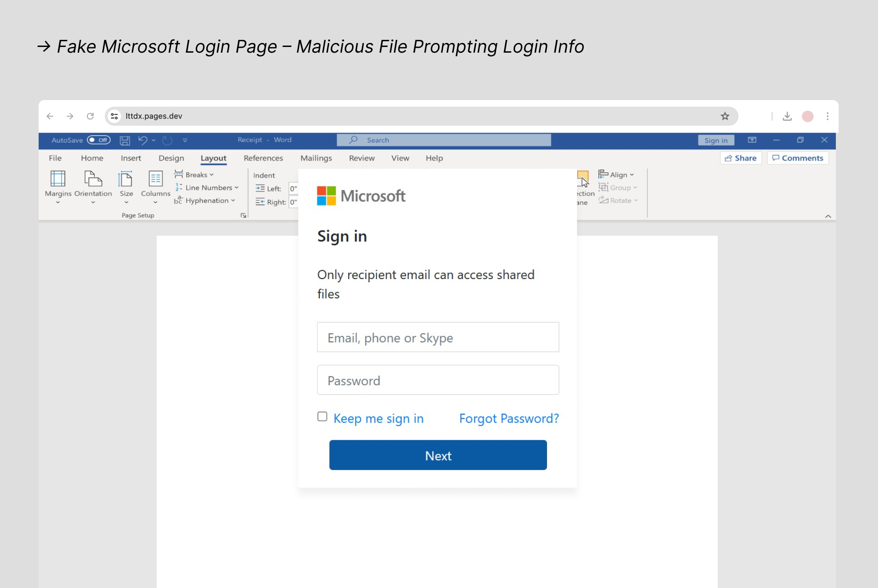The height and width of the screenshot is (588, 878).
Task: Click the Size page icon
Action: click(126, 179)
